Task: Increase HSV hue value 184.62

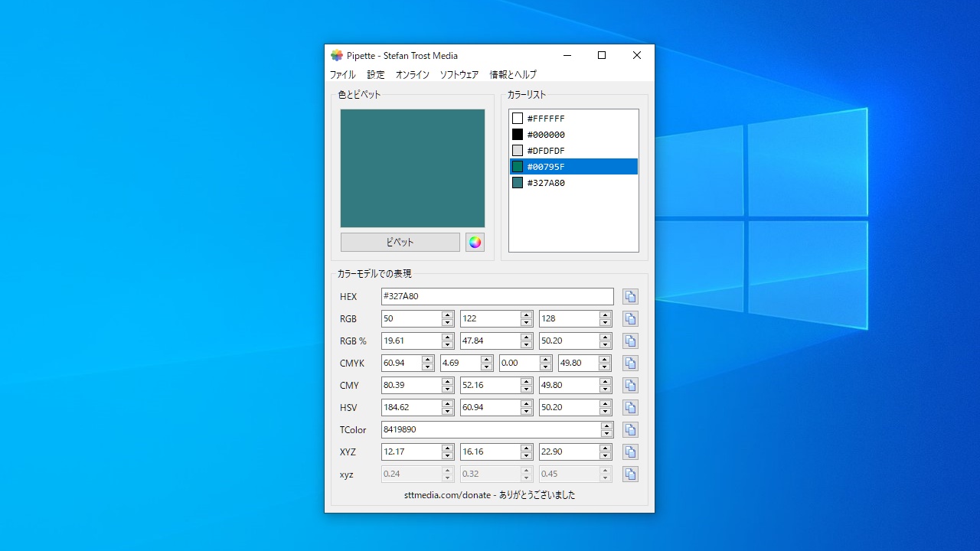Action: tap(448, 404)
